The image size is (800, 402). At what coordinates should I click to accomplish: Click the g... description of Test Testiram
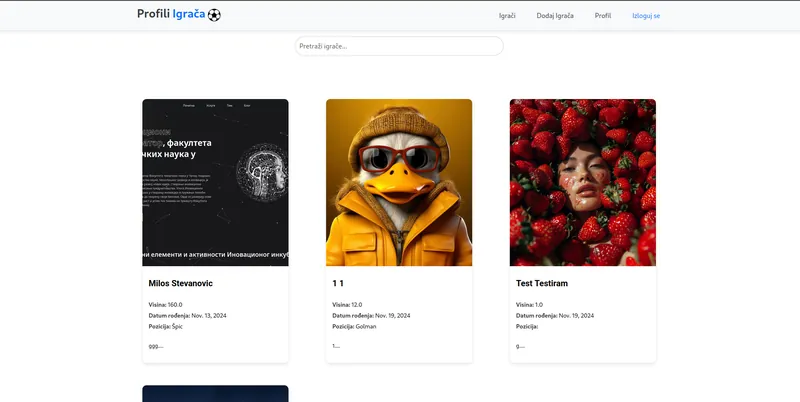(520, 346)
